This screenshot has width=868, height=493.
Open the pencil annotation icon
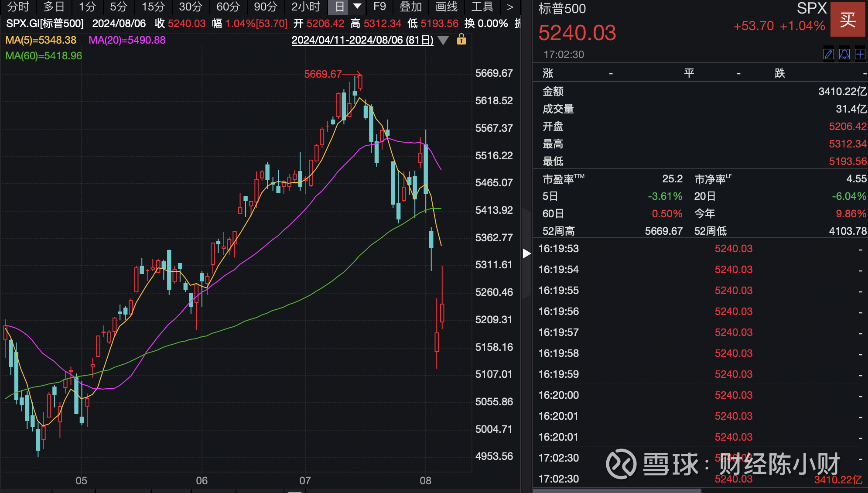(828, 54)
